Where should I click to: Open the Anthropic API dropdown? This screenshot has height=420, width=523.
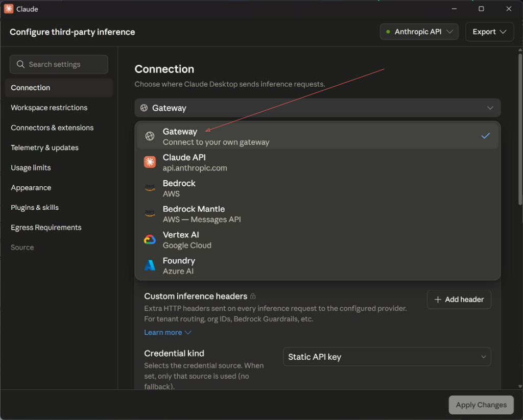click(419, 32)
